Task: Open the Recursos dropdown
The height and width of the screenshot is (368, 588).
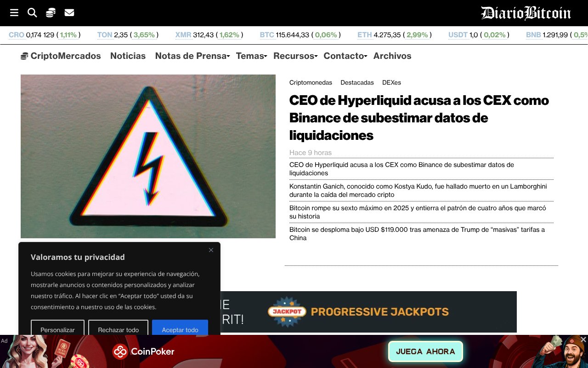Action: (294, 56)
